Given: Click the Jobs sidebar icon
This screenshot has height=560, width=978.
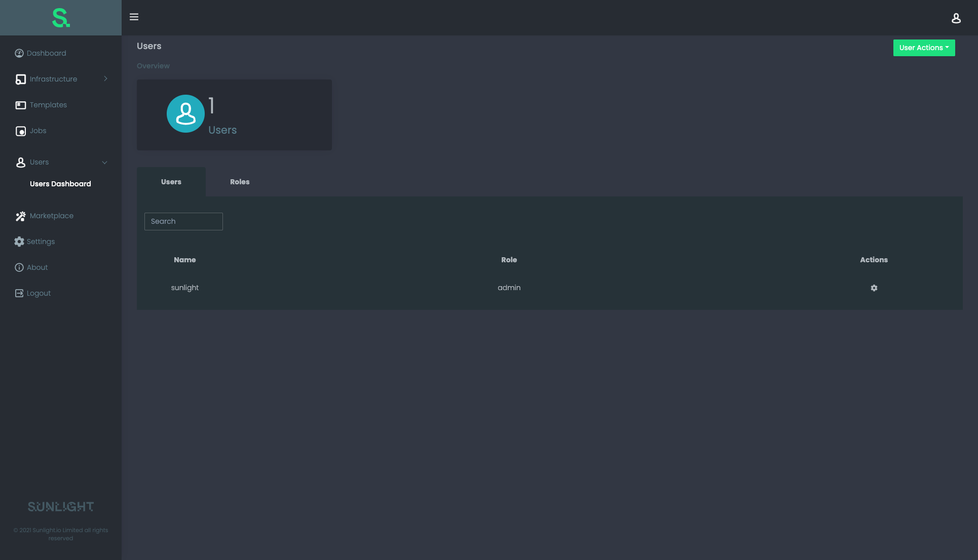Looking at the screenshot, I should click(x=20, y=131).
